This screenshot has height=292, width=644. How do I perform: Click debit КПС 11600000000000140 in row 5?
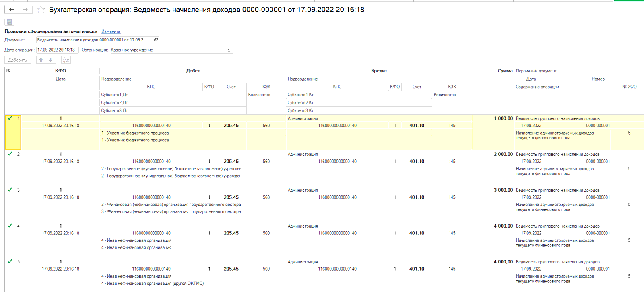click(151, 269)
